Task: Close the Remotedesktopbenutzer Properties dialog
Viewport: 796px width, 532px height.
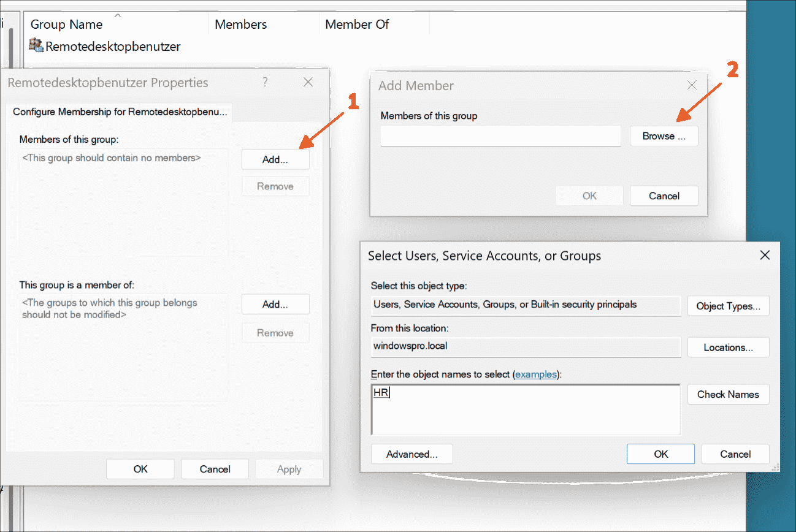Action: click(x=308, y=82)
